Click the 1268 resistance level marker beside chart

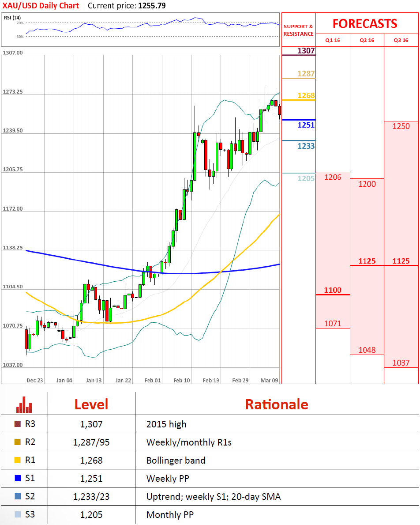point(306,95)
